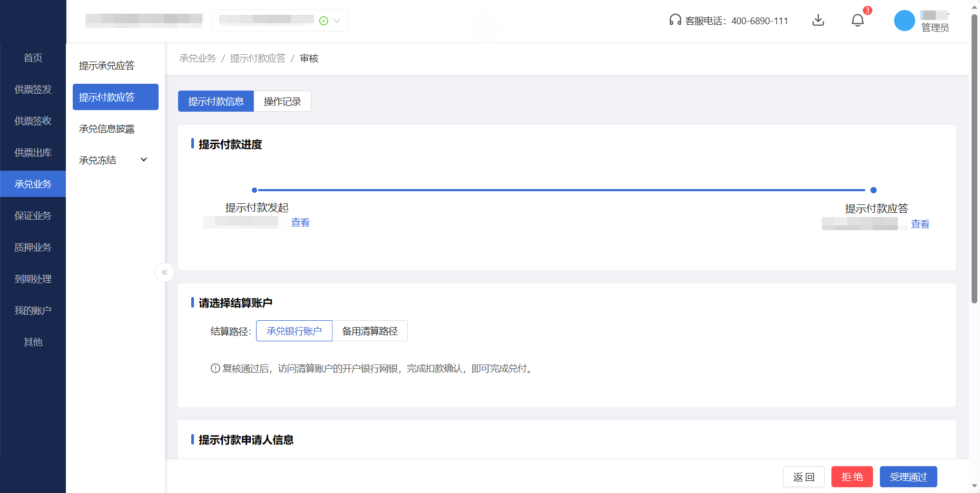Open 我的账户 in left navigation
This screenshot has width=980, height=493.
click(33, 310)
